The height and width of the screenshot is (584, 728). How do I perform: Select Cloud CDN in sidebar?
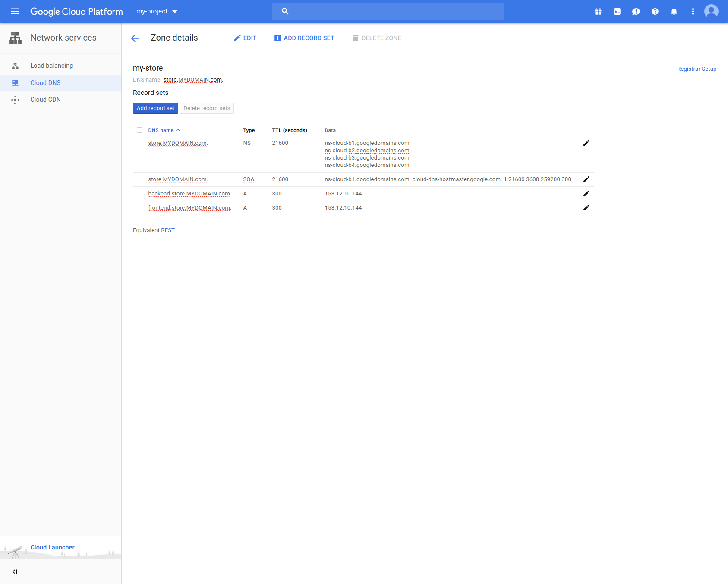[x=60, y=100]
